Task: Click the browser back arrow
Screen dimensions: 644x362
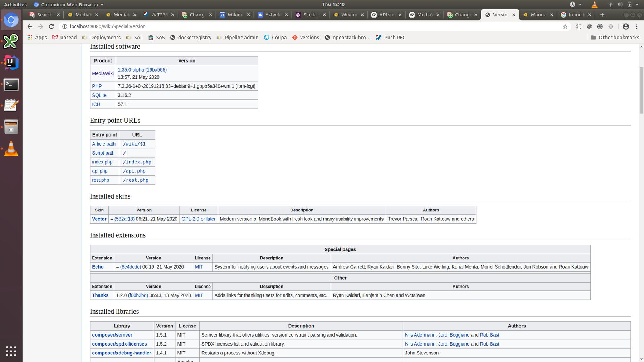Action: pyautogui.click(x=30, y=26)
